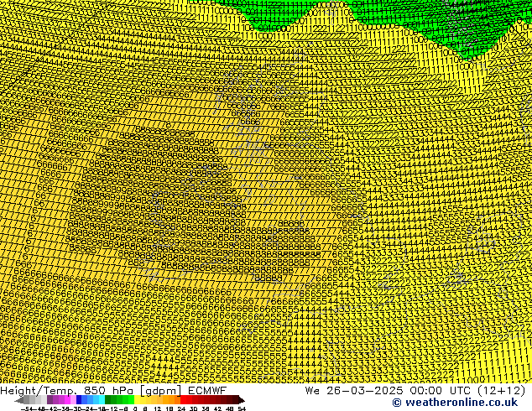Click the yellow swatch above the 0 label in legend

(x=137, y=400)
